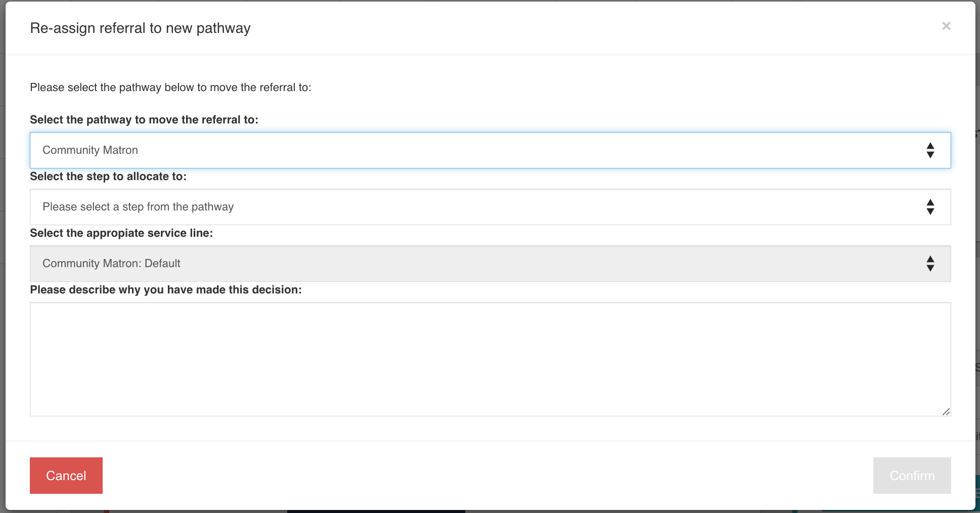Viewport: 980px width, 513px height.
Task: Click the arrows on the pathway selector
Action: click(x=930, y=150)
